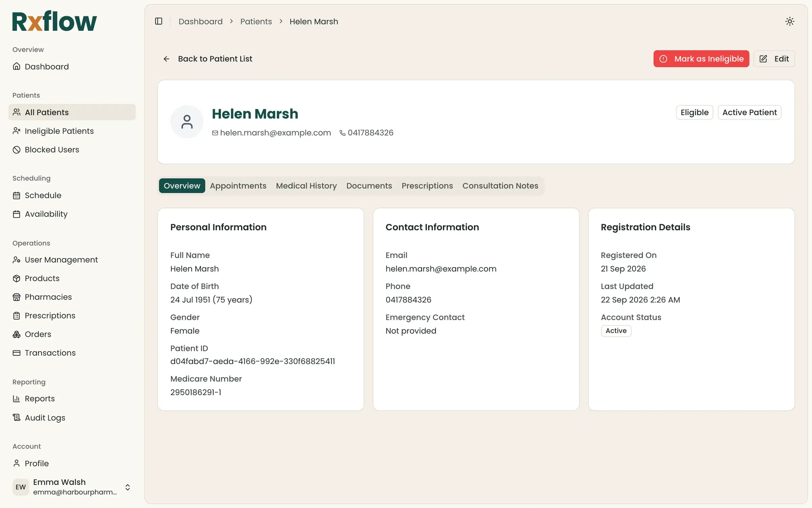Open User Management
This screenshot has width=812, height=508.
(x=72, y=259)
